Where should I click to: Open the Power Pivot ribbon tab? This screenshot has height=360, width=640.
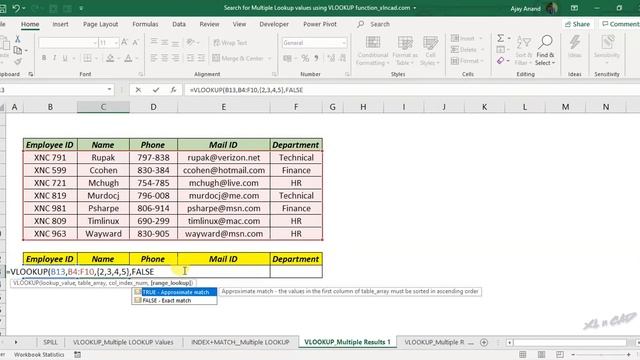pyautogui.click(x=320, y=24)
